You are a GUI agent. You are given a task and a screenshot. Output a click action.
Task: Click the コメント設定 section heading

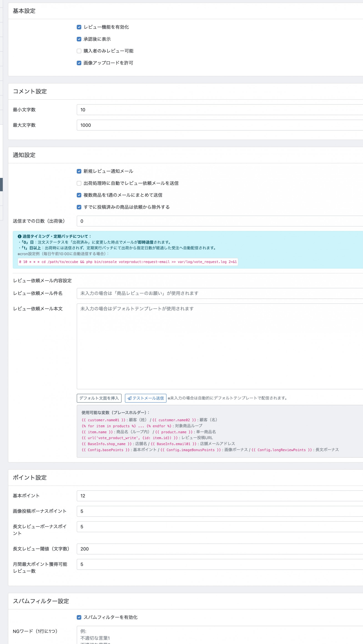click(30, 91)
